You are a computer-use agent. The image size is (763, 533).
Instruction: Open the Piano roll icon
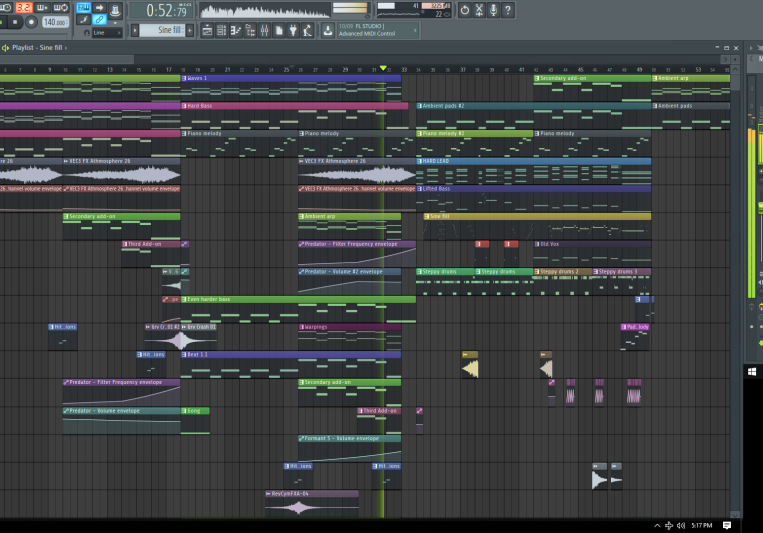[236, 31]
